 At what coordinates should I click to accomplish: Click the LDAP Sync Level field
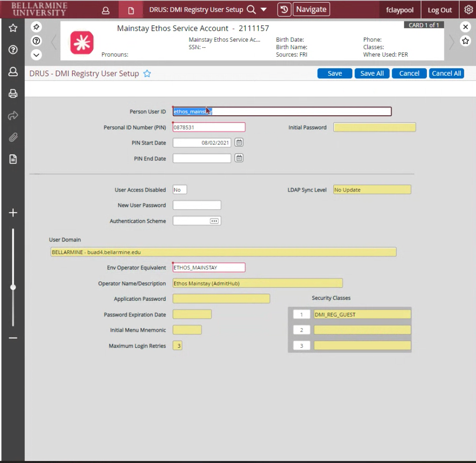(372, 190)
